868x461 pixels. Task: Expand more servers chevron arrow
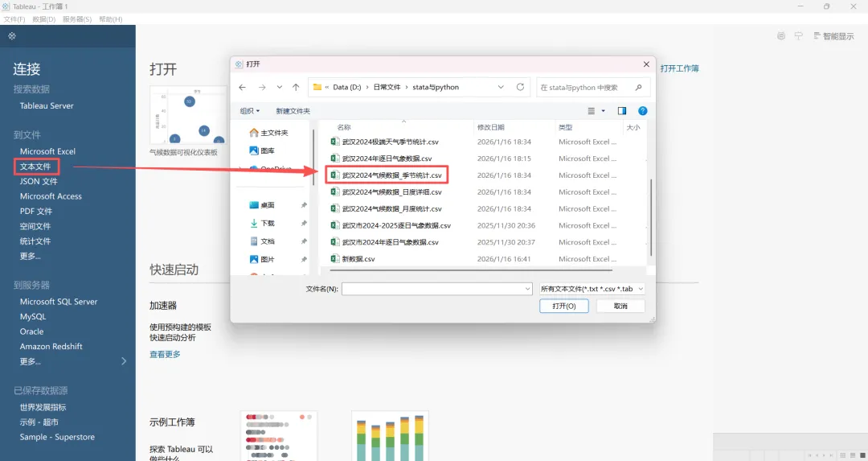click(124, 361)
